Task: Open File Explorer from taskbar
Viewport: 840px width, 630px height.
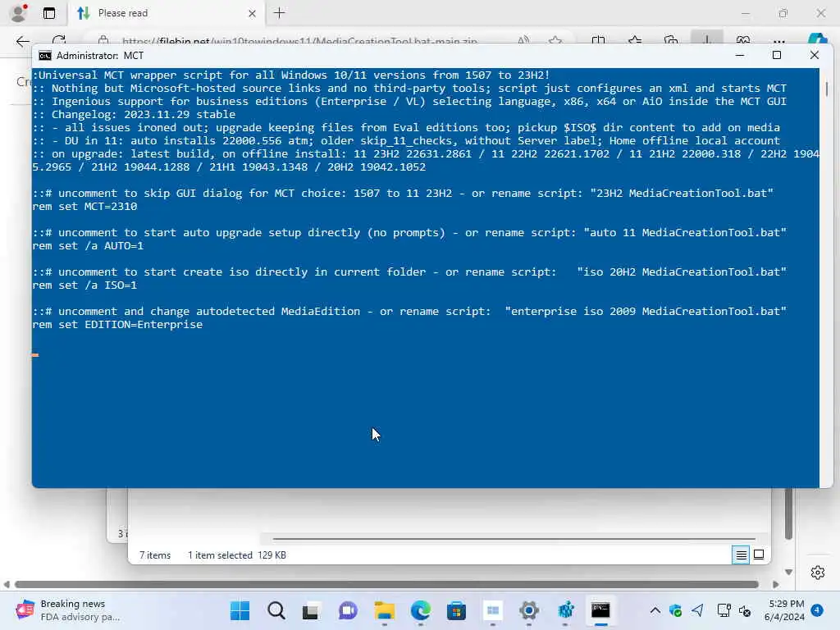Action: coord(384,610)
